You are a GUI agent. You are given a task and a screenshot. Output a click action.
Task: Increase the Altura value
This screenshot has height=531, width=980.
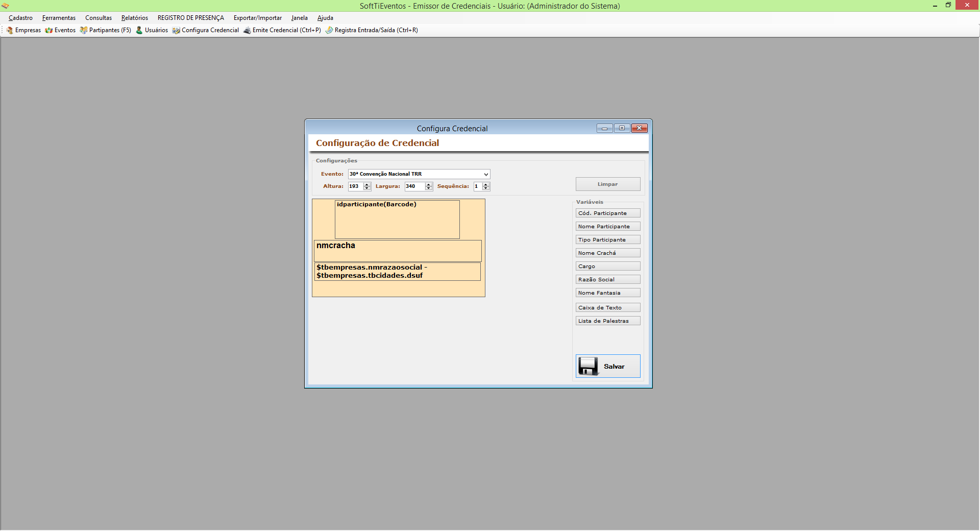coord(367,184)
